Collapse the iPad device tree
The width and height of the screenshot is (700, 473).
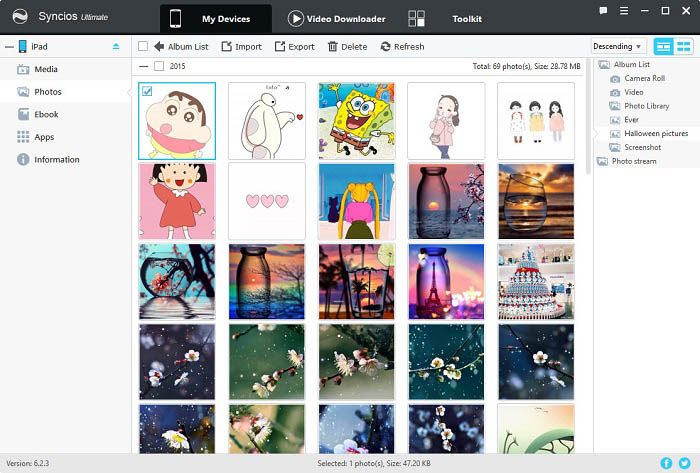pos(9,46)
